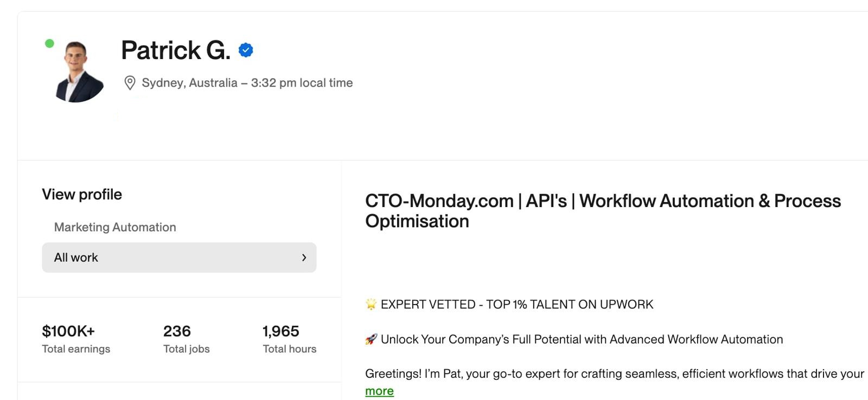This screenshot has width=868, height=400.
Task: Click Patrick G.'s name
Action: pyautogui.click(x=175, y=49)
